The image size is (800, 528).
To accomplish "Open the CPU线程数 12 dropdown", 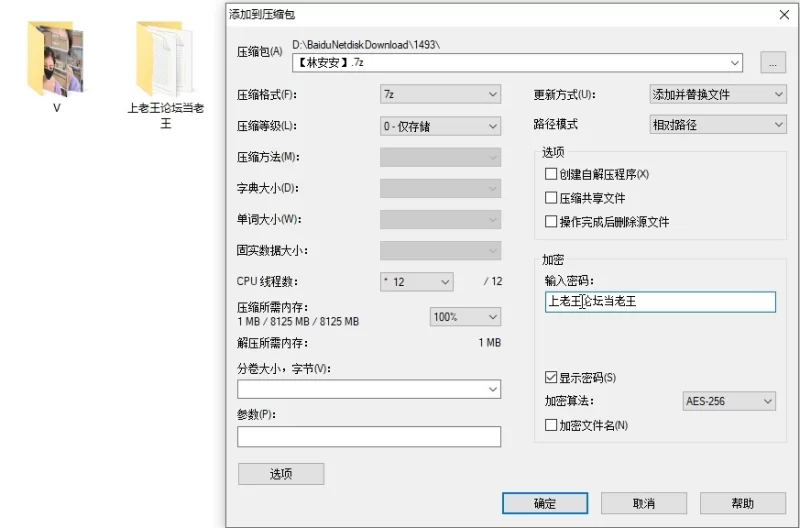I will [417, 282].
